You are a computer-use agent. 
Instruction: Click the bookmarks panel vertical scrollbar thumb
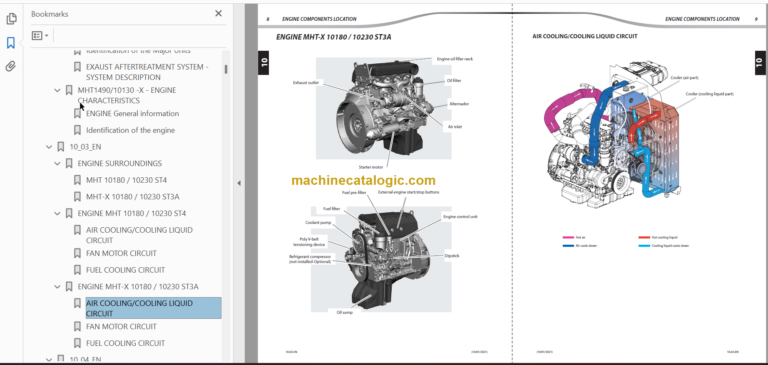pos(226,69)
